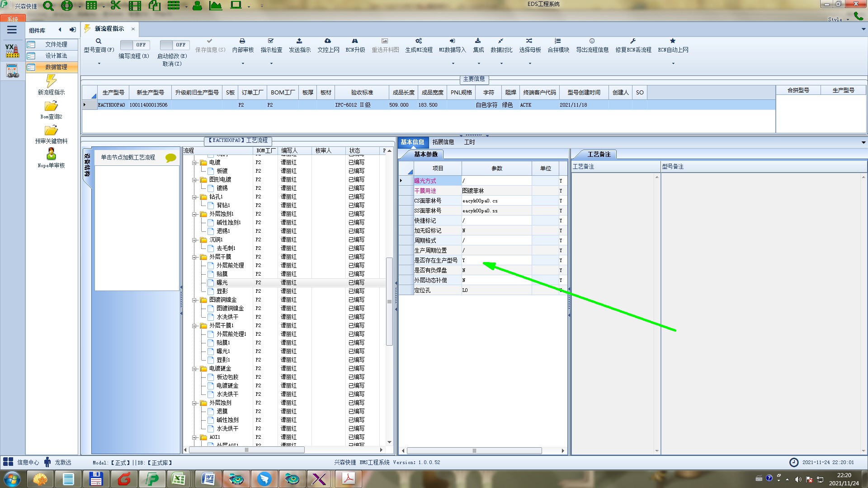Click the Nope单审核 person icon
The image size is (868, 488).
51,154
